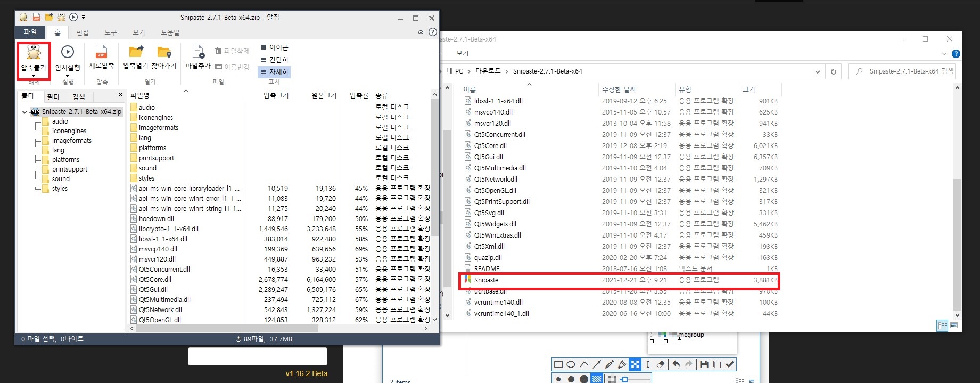
Task: Collapse the ALZip ribbon with the chevron
Action: click(x=421, y=32)
